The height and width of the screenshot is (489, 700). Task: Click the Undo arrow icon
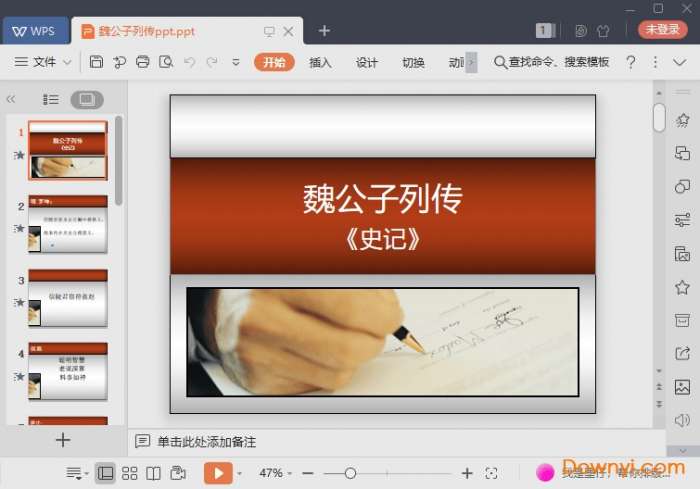click(x=189, y=62)
